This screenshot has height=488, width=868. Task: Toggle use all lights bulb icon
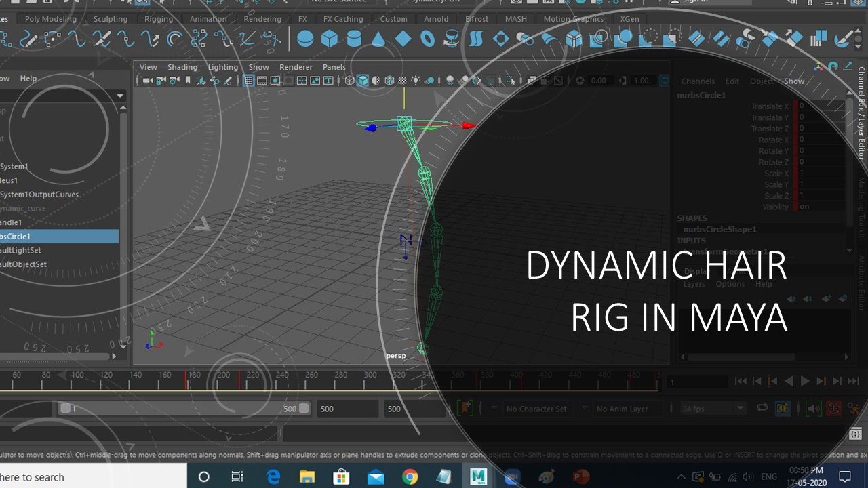click(416, 81)
